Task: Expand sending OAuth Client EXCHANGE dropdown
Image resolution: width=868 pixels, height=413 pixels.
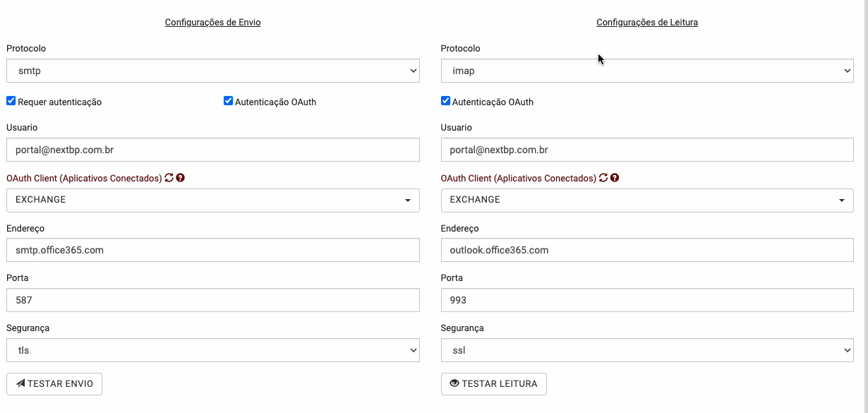Action: coord(212,200)
